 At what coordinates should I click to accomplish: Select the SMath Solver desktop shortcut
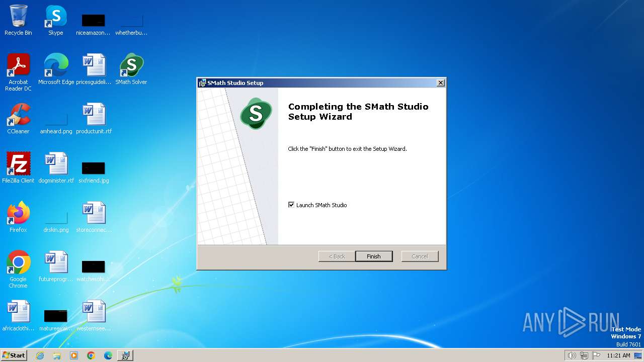tap(131, 69)
